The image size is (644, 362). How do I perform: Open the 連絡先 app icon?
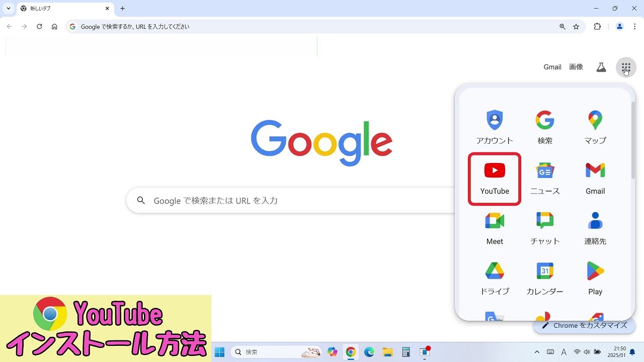click(x=595, y=229)
